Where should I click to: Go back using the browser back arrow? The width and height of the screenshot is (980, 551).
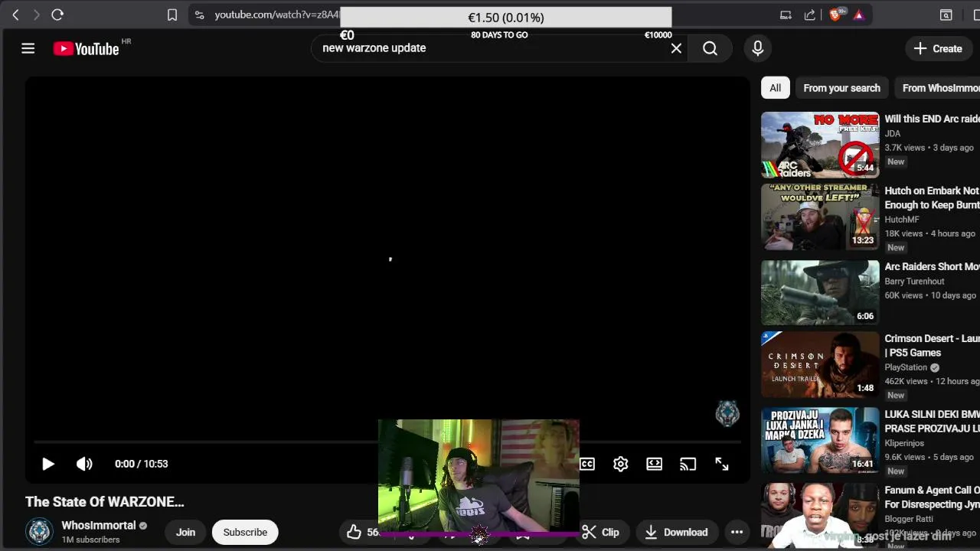pyautogui.click(x=15, y=15)
